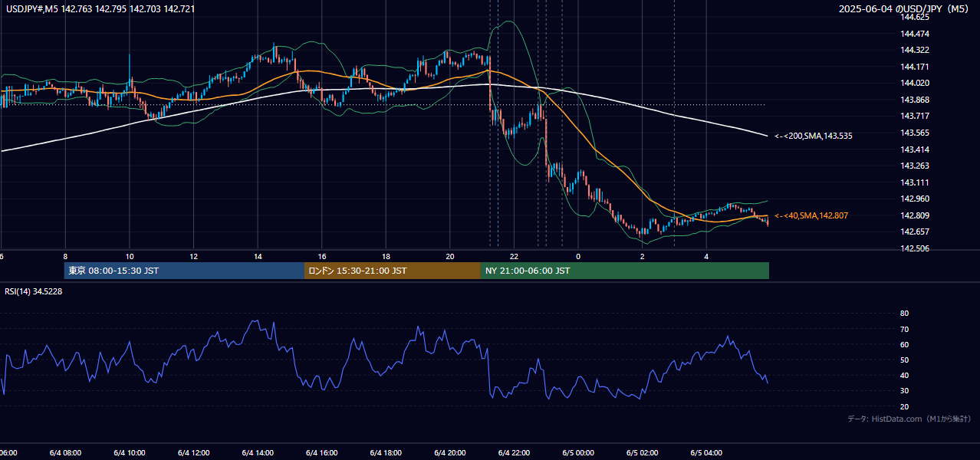
Task: Click the RSI scale level 70
Action: (905, 329)
